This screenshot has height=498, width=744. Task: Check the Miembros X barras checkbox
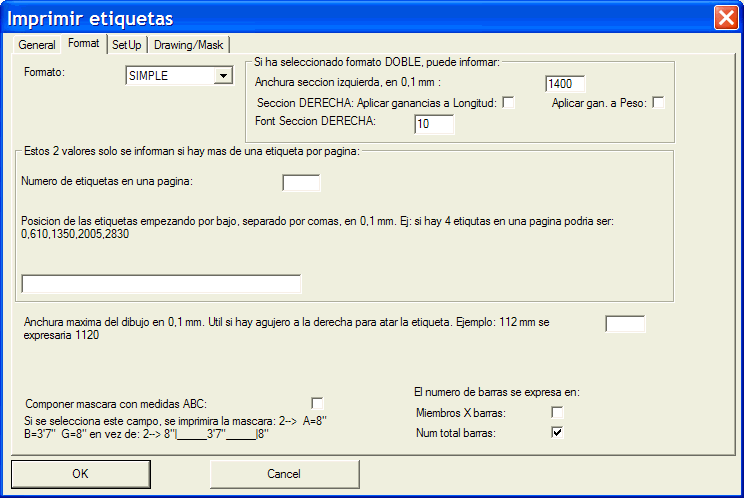click(558, 413)
